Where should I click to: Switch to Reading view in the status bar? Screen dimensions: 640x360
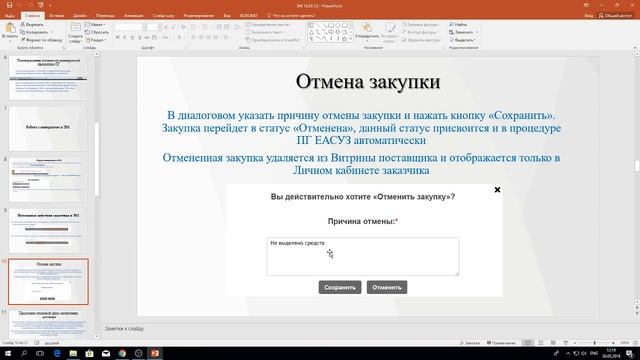pos(553,343)
